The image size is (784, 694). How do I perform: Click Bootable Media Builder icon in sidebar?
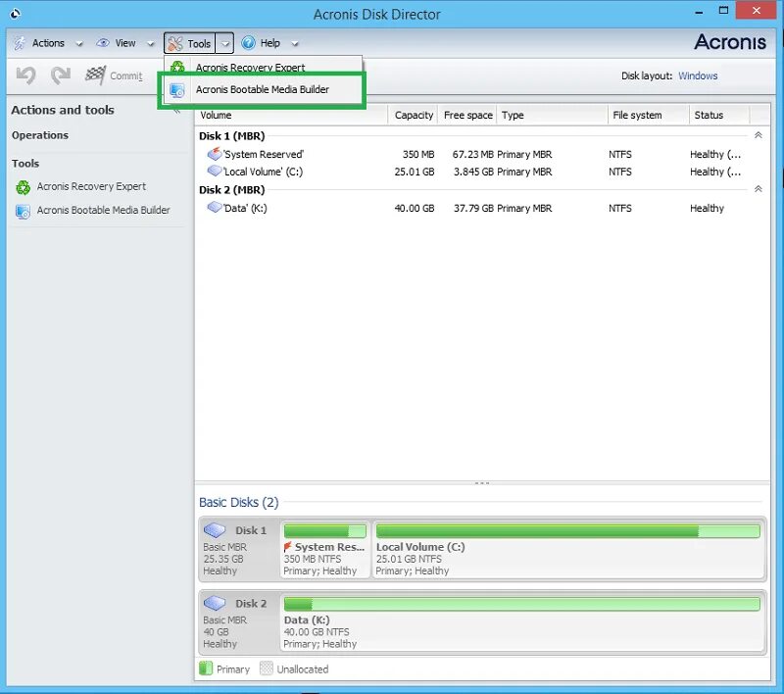click(23, 212)
